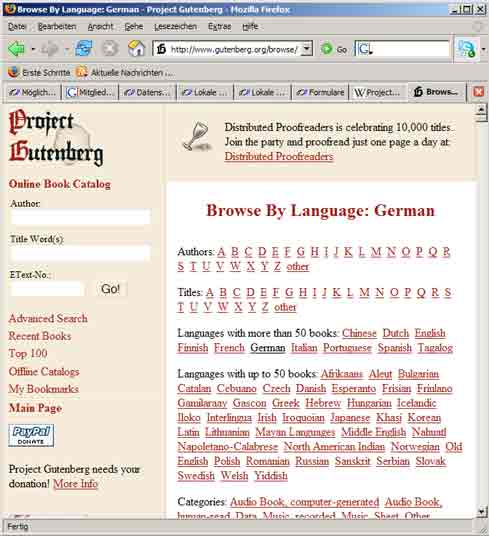
Task: Click the grayed Forward arrow button
Action: coord(50,49)
